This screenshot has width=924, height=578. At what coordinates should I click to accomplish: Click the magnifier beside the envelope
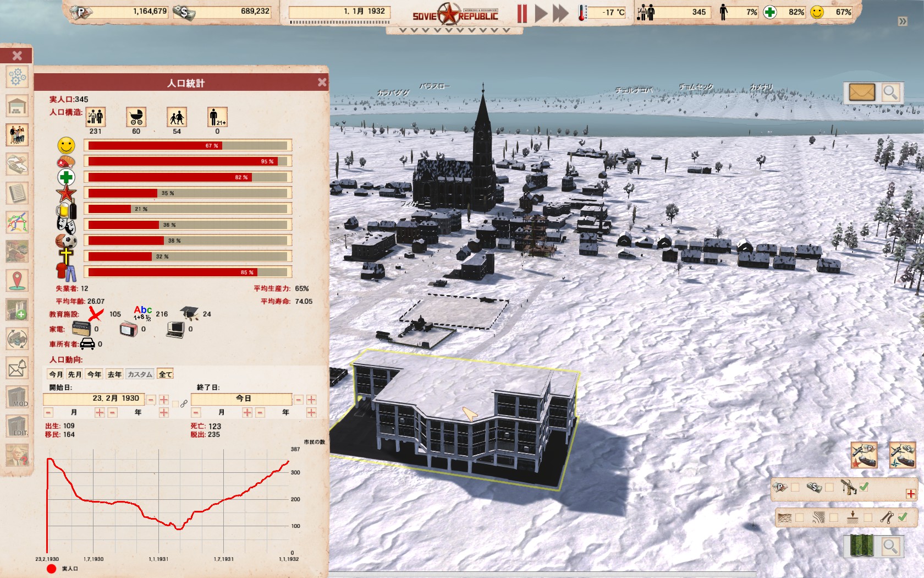890,92
